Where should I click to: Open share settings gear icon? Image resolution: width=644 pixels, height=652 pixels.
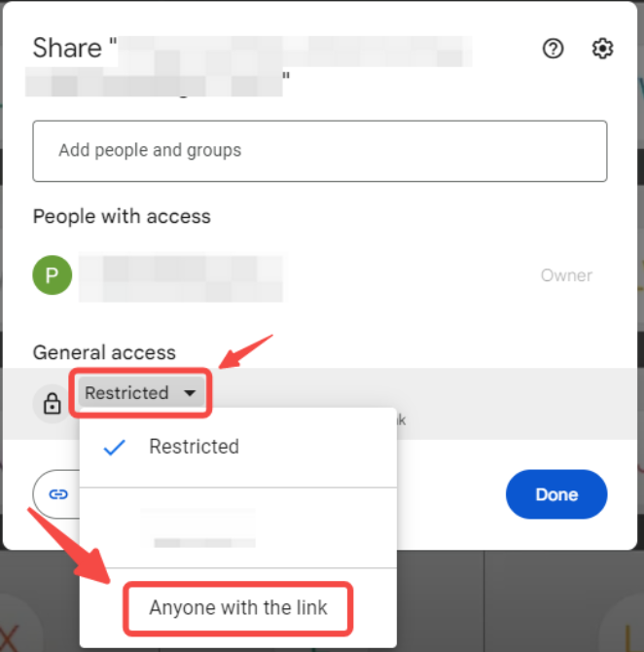[602, 49]
